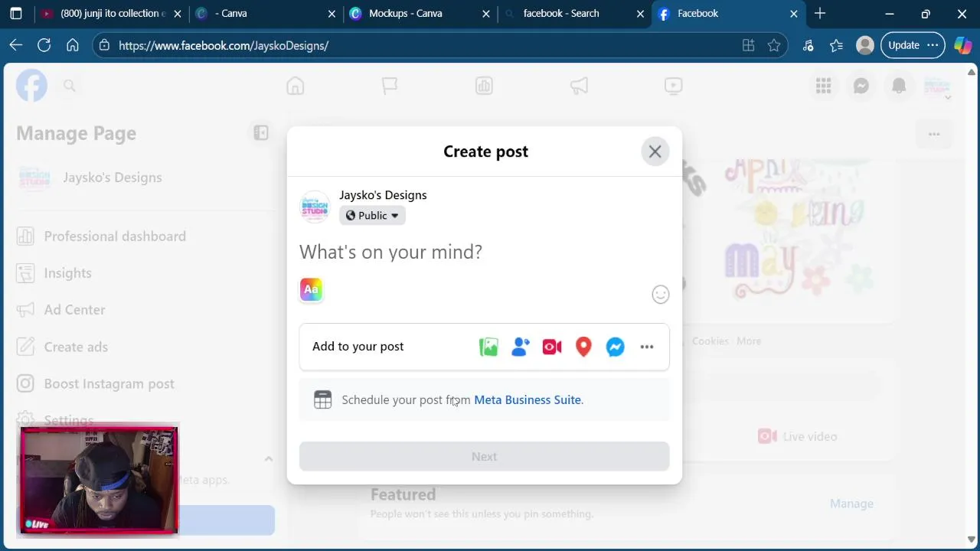This screenshot has width=980, height=551.
Task: Add a photo or video to the post
Action: (x=488, y=347)
